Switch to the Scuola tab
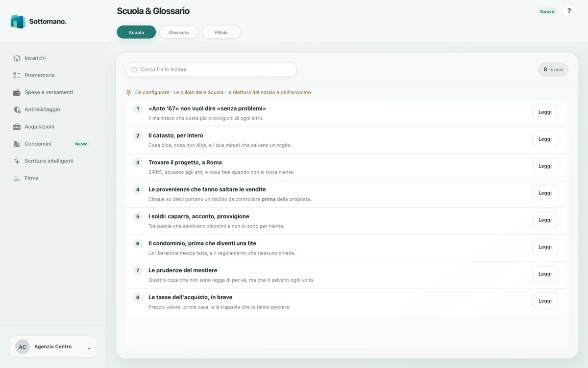Viewport: 588px width, 368px height. [x=136, y=32]
